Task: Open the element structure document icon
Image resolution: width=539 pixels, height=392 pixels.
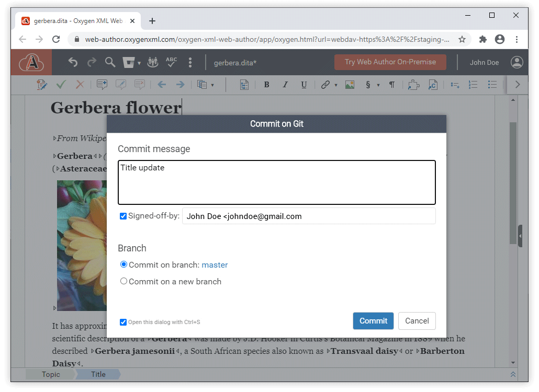Action: [x=244, y=85]
